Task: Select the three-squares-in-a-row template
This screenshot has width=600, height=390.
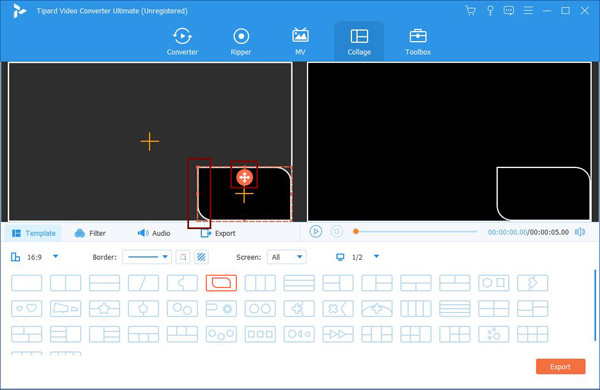Action: (260, 334)
